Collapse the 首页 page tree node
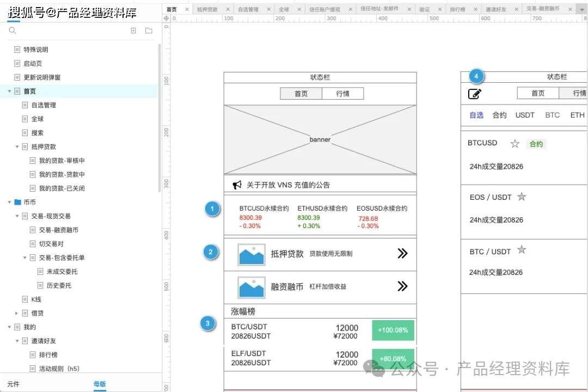Screen dimensions: 588x392 tap(9, 91)
